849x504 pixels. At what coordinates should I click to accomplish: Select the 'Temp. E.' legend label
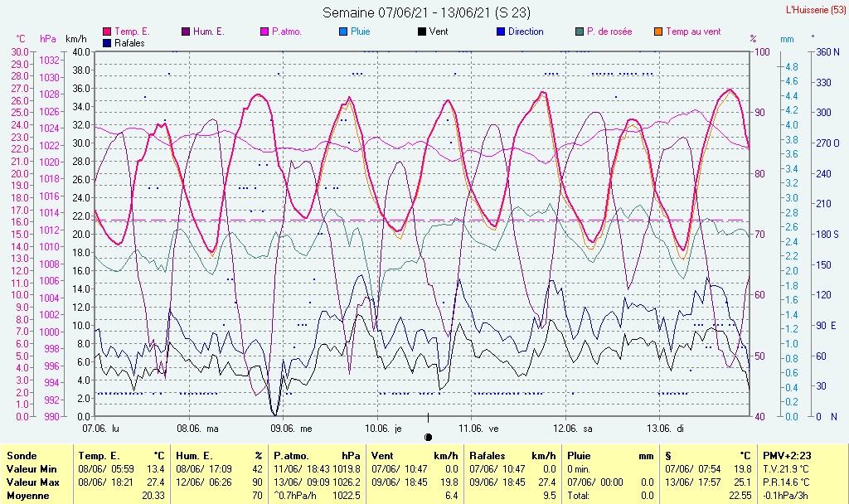pyautogui.click(x=132, y=31)
